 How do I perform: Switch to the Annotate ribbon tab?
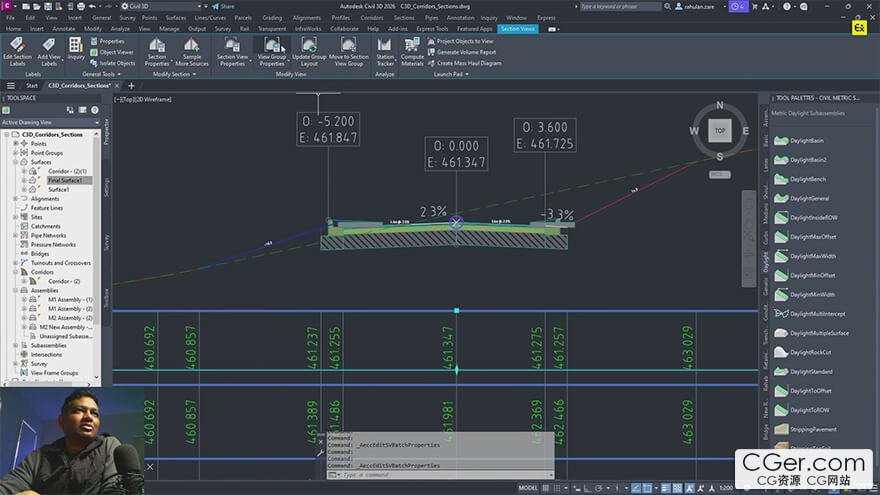(63, 29)
